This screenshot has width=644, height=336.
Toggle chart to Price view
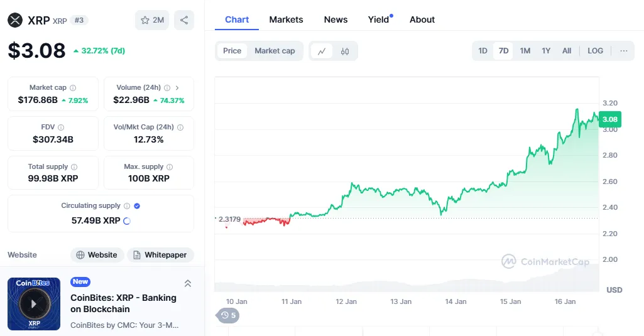coord(232,51)
